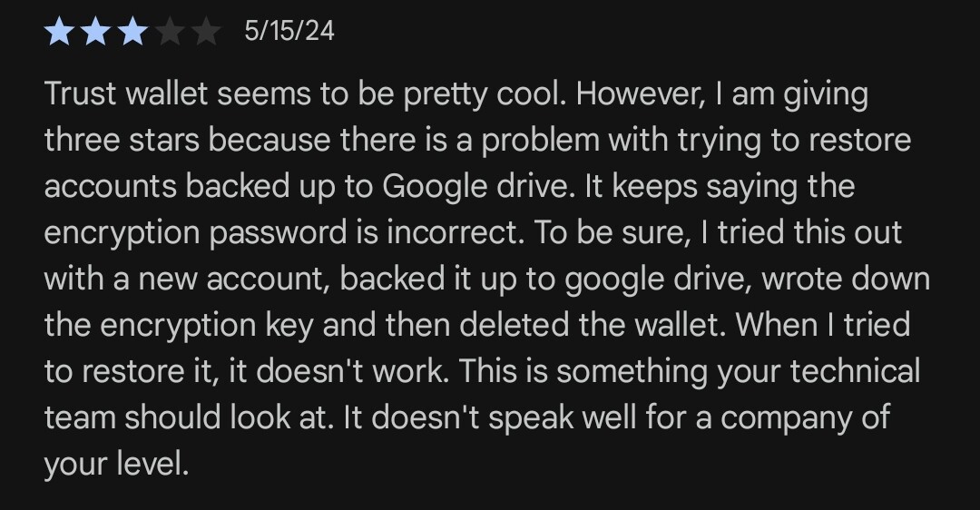980x510 pixels.
Task: Click the phrase "company of" in the review
Action: click(805, 417)
